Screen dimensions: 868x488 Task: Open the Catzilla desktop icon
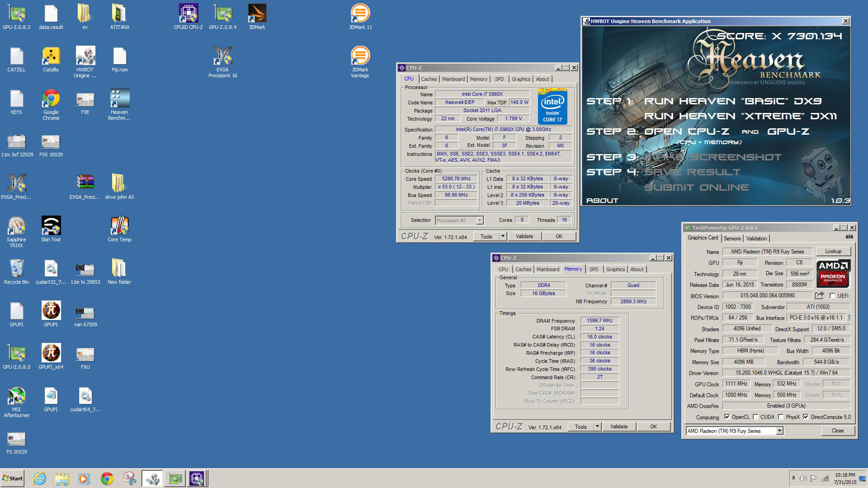51,60
